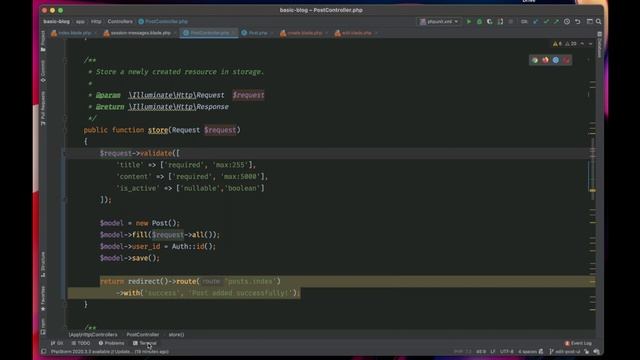Change the UTF-8 file encoding in status bar
640x360 pixels.
tap(507, 351)
